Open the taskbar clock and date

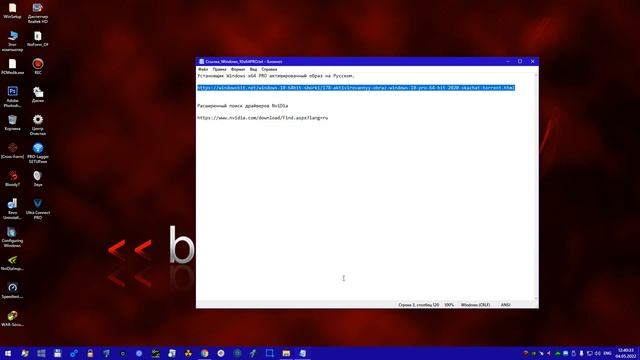[x=626, y=353]
